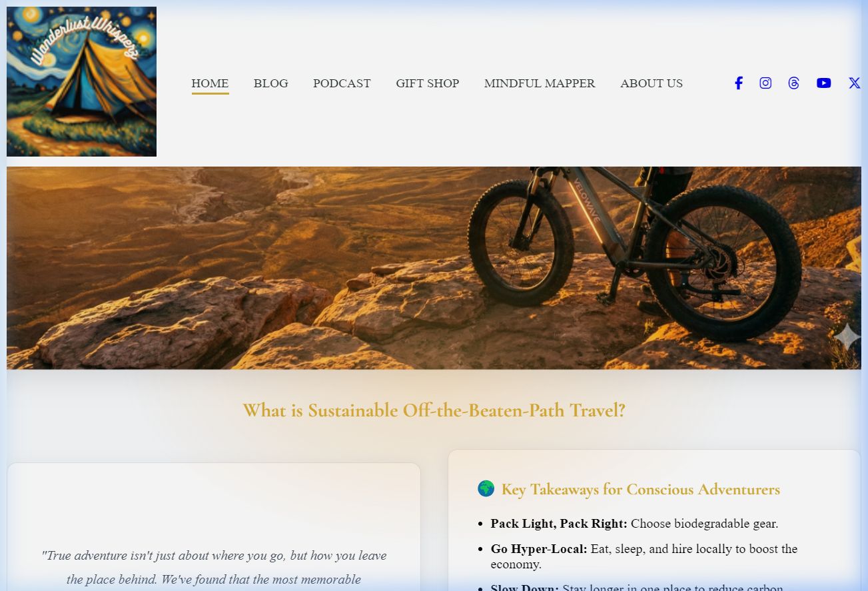Click the Wanderlust Whispers tent logo
The width and height of the screenshot is (868, 591).
81,81
